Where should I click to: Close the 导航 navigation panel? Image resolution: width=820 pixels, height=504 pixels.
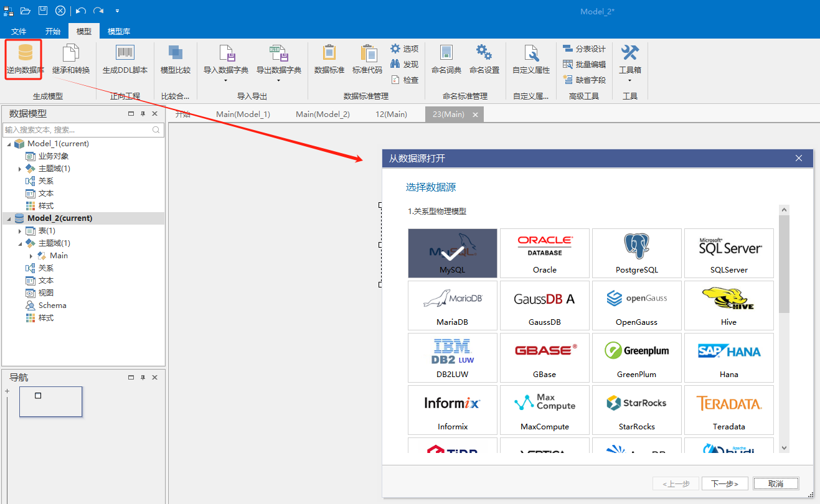(155, 378)
